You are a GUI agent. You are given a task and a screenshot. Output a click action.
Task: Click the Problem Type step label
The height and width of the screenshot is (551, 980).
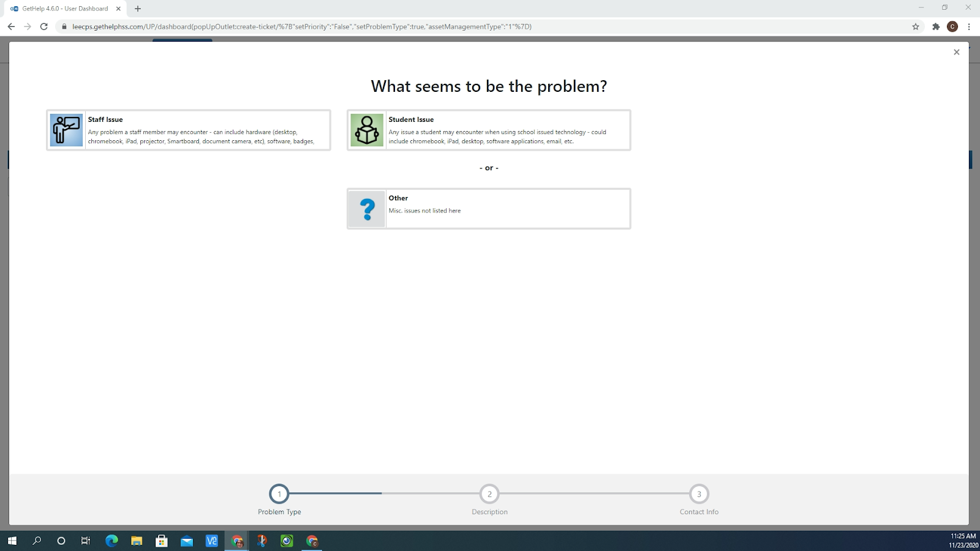(279, 512)
